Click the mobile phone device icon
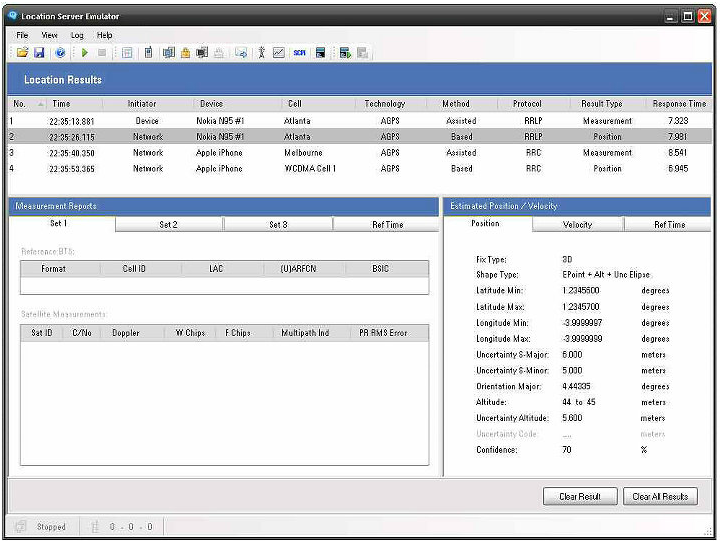This screenshot has height=545, width=721. (x=149, y=52)
